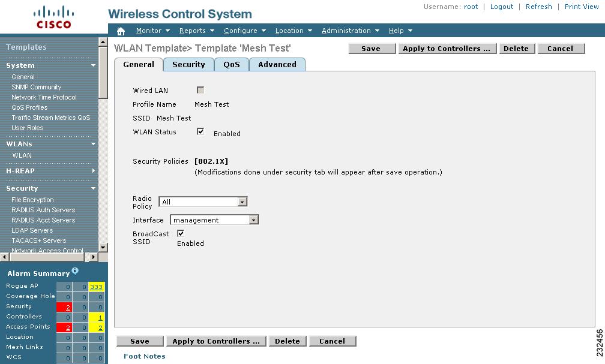Image resolution: width=605 pixels, height=364 pixels.
Task: Open the Configure menu
Action: point(245,31)
